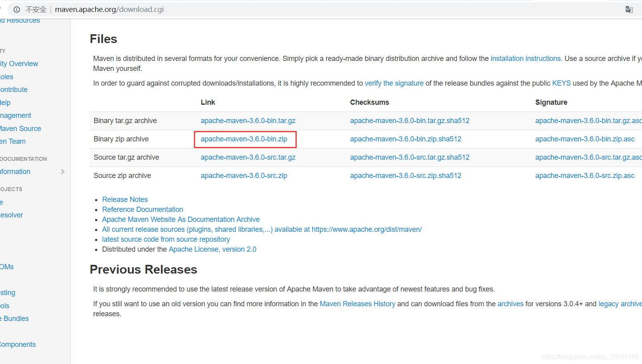Open the verify the signature link
The width and height of the screenshot is (642, 364).
394,83
